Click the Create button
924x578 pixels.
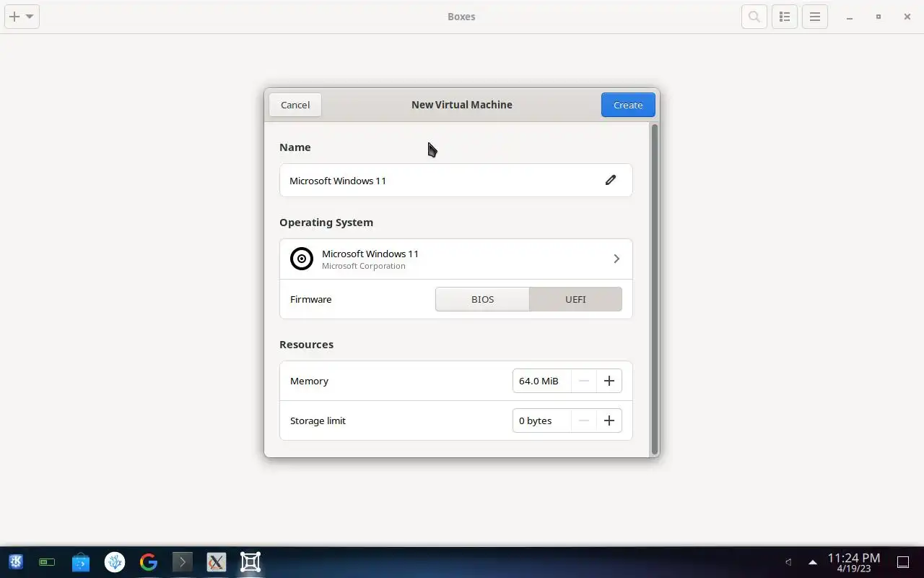click(x=628, y=105)
